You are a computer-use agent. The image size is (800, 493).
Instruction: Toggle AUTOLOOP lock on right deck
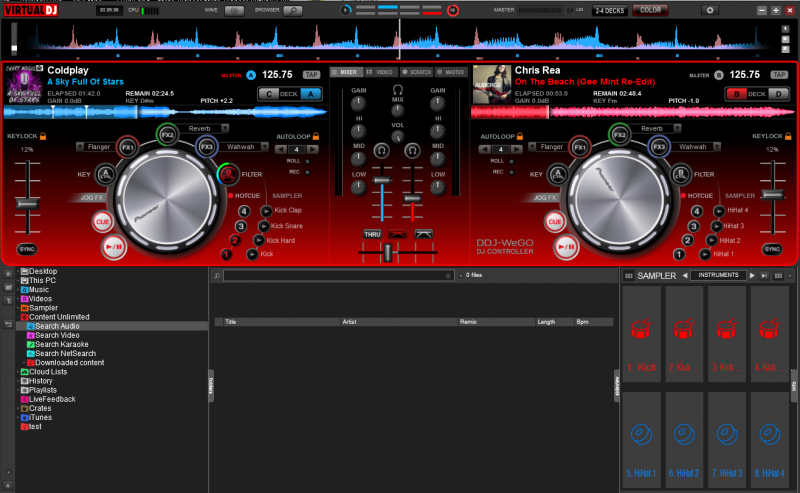[x=520, y=136]
